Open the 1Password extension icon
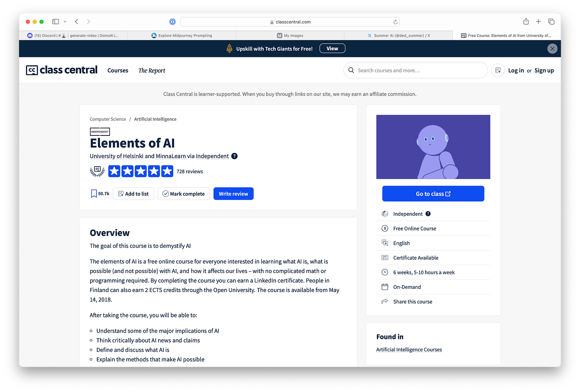 [x=172, y=22]
